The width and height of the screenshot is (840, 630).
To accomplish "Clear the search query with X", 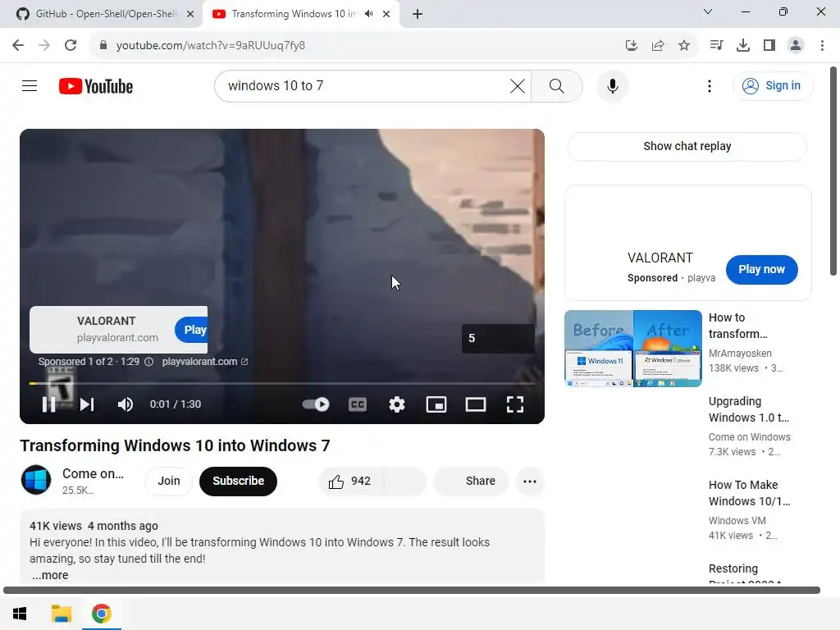I will (x=518, y=85).
